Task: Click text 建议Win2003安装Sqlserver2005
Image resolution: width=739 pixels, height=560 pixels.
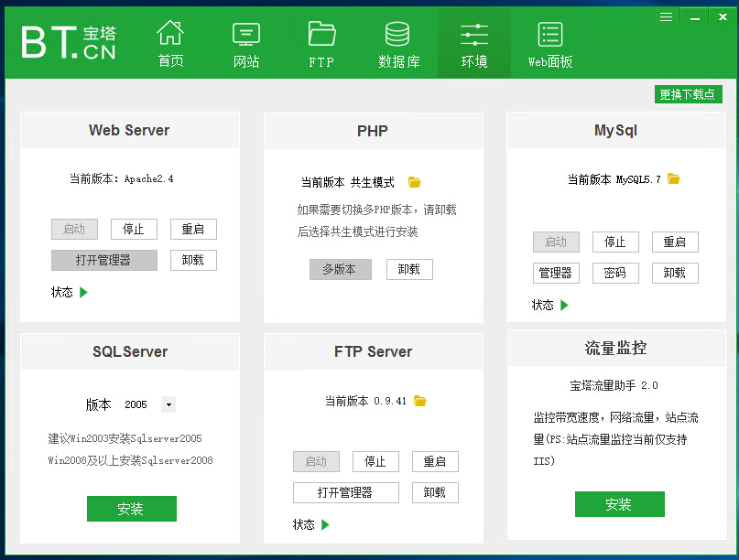Action: pyautogui.click(x=125, y=438)
